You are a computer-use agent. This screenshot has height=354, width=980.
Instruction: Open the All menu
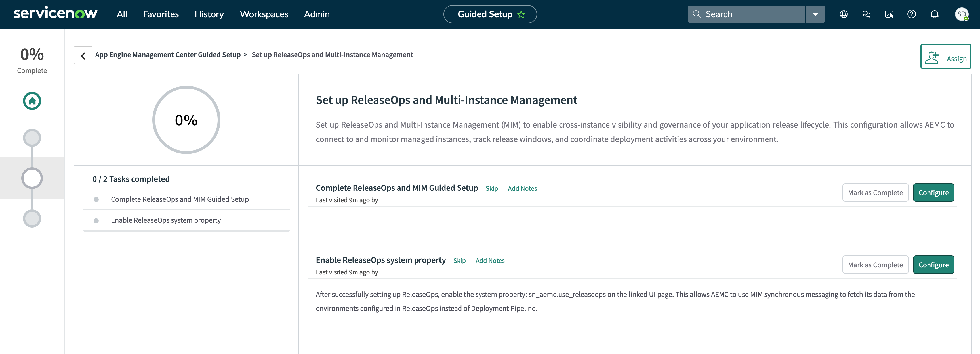(122, 14)
